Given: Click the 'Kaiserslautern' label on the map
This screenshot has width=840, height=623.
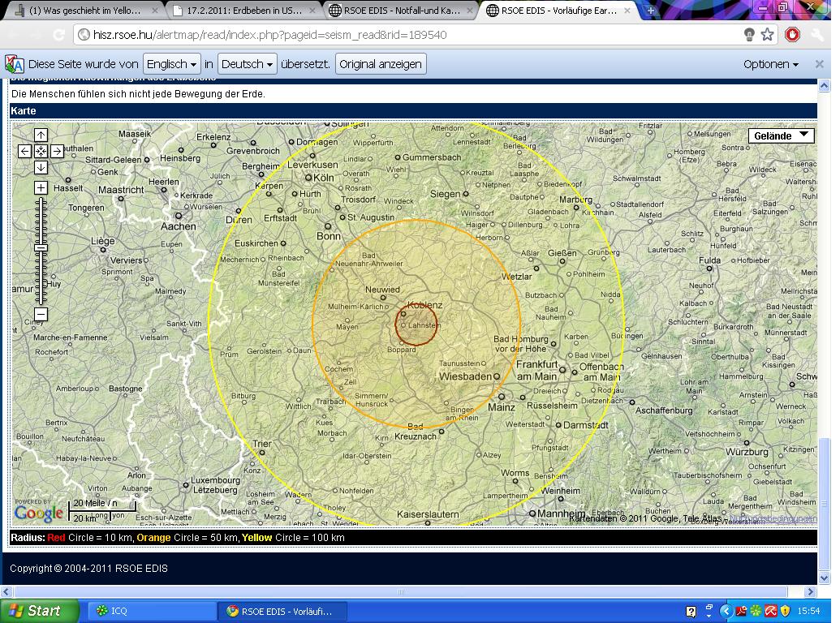Looking at the screenshot, I should pos(428,514).
